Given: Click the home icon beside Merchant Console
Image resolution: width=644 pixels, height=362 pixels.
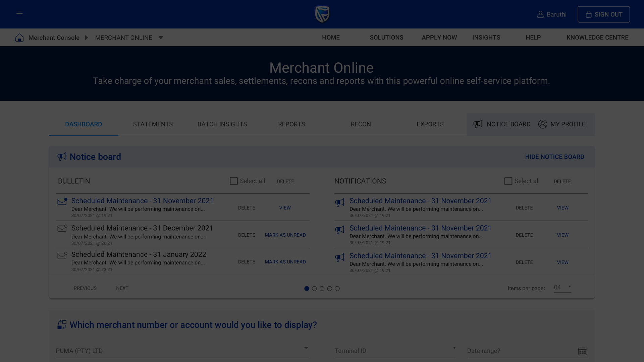Looking at the screenshot, I should 19,38.
